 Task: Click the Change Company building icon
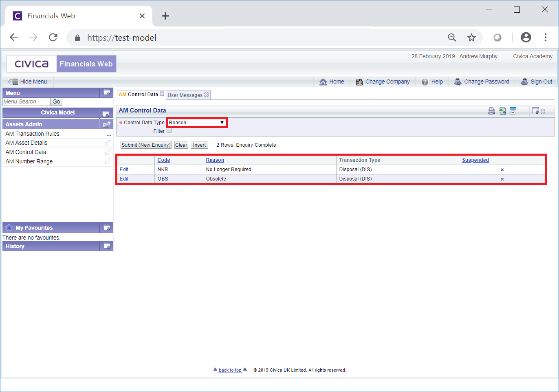tap(359, 82)
